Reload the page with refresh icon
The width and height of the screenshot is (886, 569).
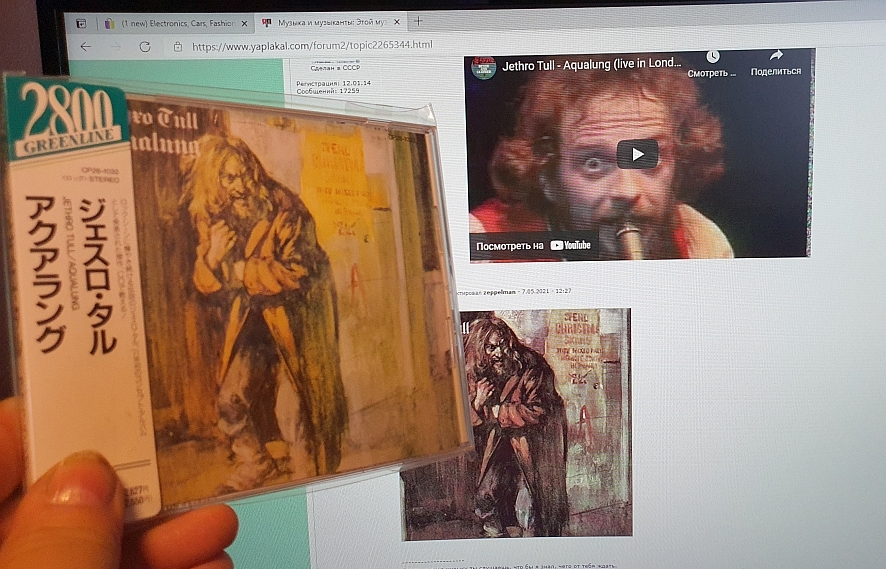click(145, 46)
